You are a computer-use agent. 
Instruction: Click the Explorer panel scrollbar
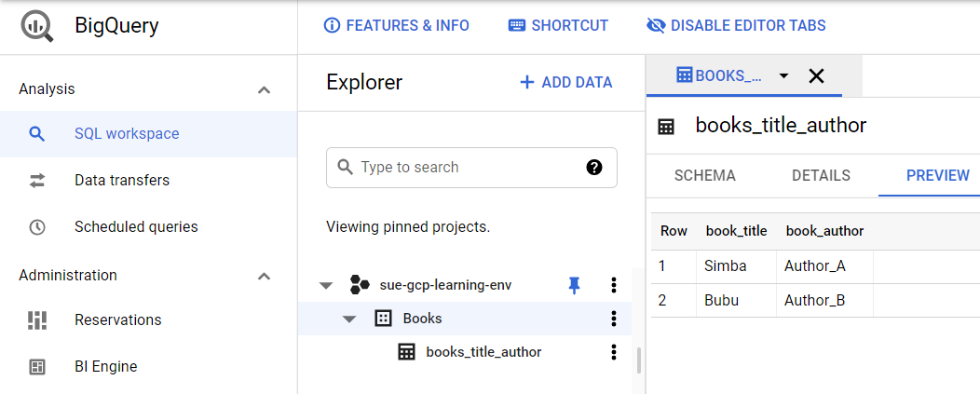638,360
